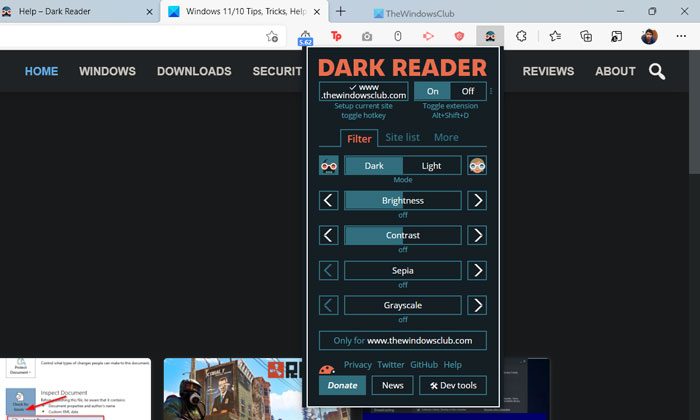This screenshot has height=420, width=700.
Task: Click the Donate button
Action: click(342, 385)
